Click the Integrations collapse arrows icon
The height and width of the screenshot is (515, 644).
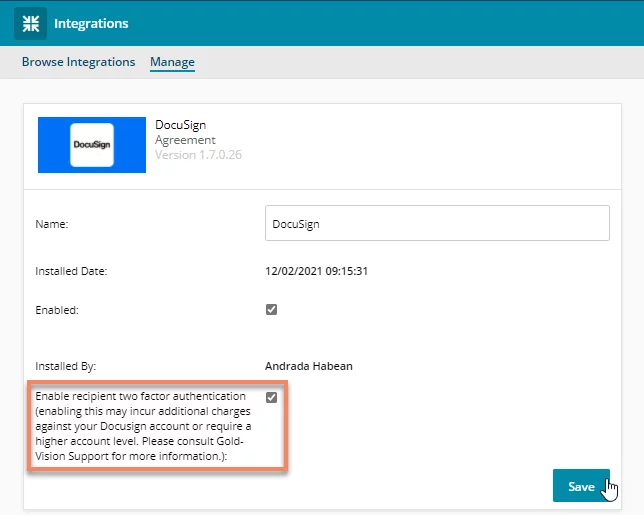(30, 23)
